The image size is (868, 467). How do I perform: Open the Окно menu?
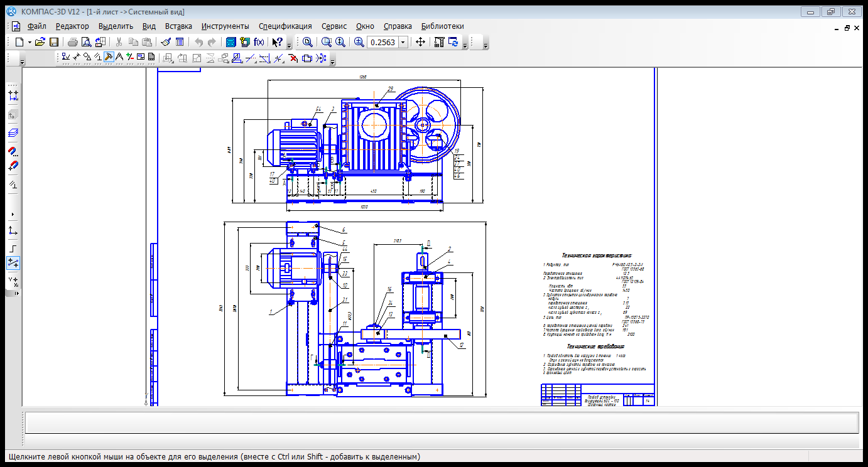365,26
